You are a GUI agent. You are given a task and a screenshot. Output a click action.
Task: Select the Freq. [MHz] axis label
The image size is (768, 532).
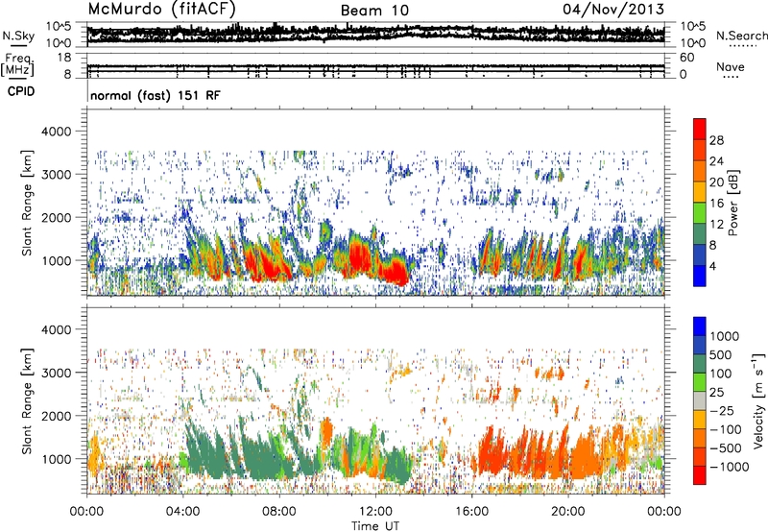17,65
